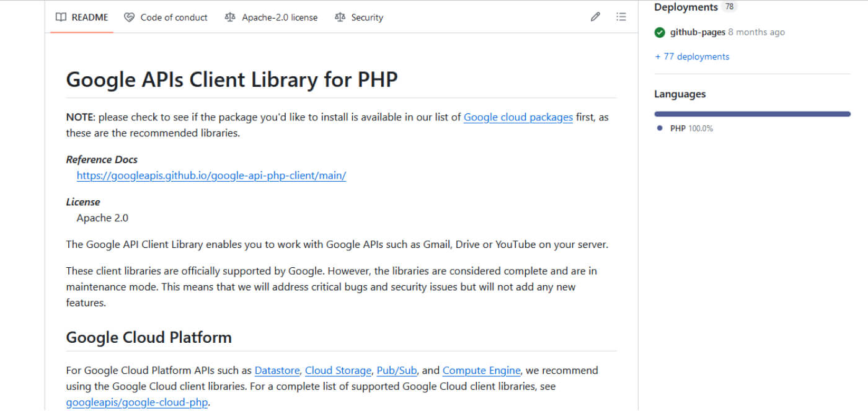Open the Apache-2.0 license tab
The height and width of the screenshot is (411, 868).
tap(271, 17)
